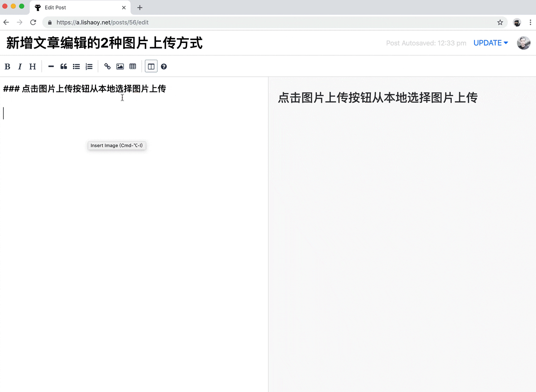Insert a blockquote with the quote icon
This screenshot has width=536, height=392.
[64, 66]
